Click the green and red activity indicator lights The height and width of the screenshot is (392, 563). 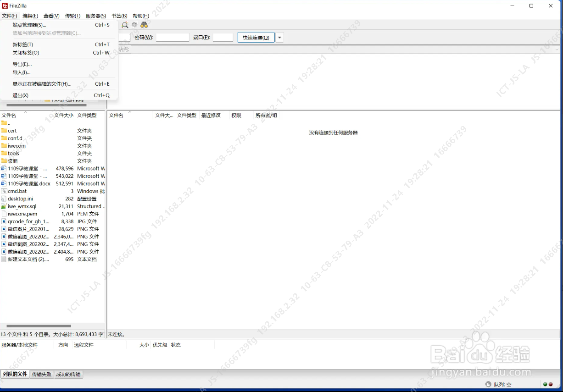(x=547, y=384)
